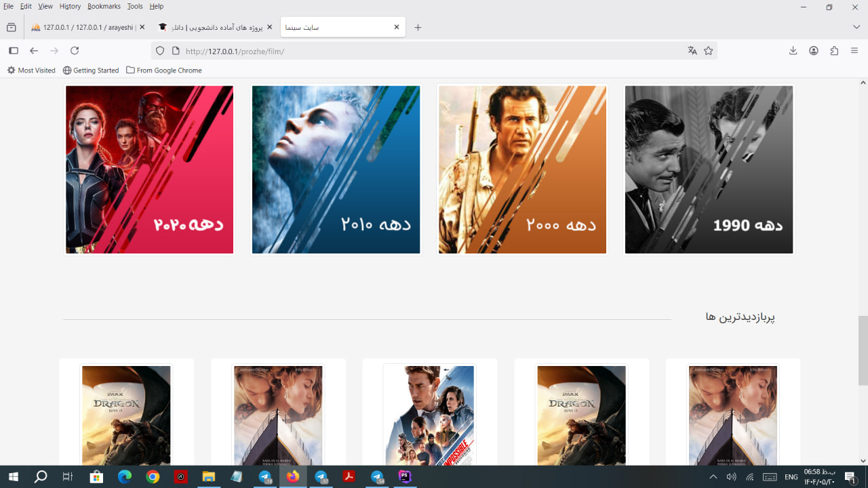Open the Firefox hamburger application menu
868x488 pixels.
[854, 51]
